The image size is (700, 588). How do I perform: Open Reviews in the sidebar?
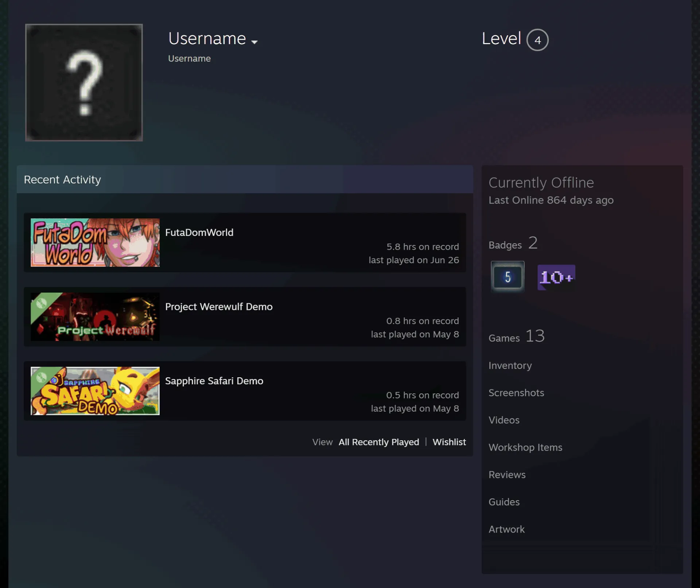coord(507,475)
